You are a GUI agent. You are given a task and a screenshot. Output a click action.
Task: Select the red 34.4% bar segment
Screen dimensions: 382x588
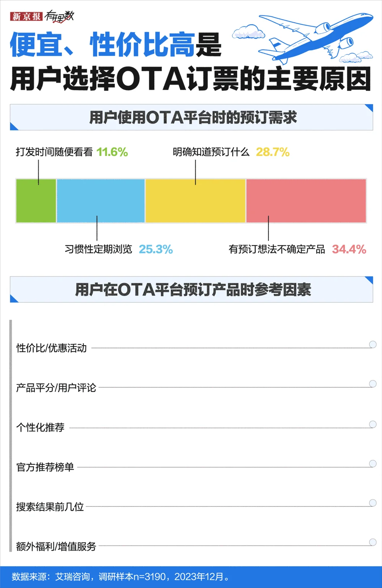coord(306,201)
